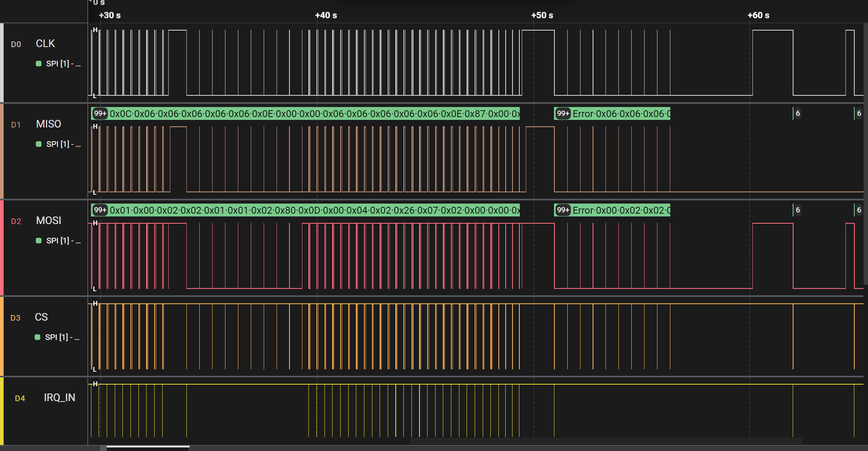Click the first 99+ badge on MOSI row
The height and width of the screenshot is (451, 868).
coord(100,210)
